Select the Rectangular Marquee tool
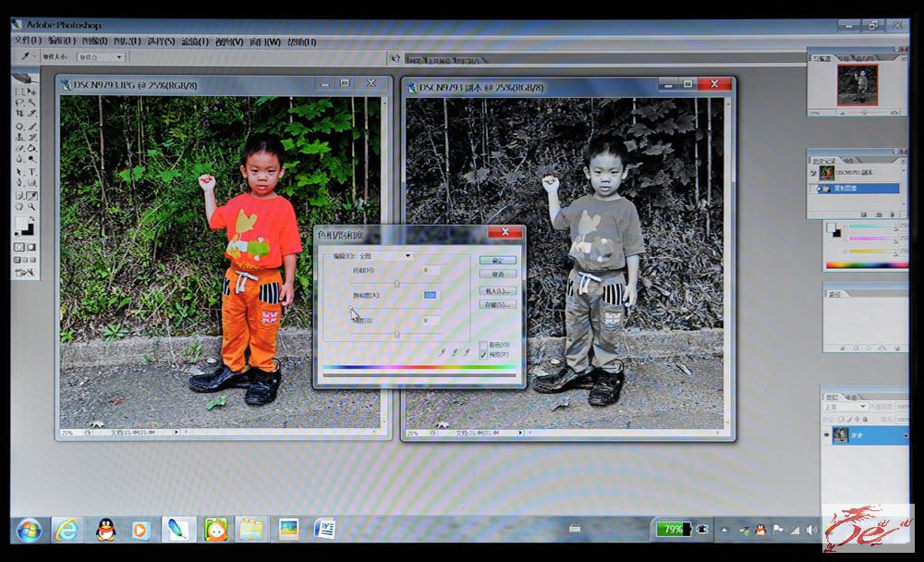 point(19,92)
